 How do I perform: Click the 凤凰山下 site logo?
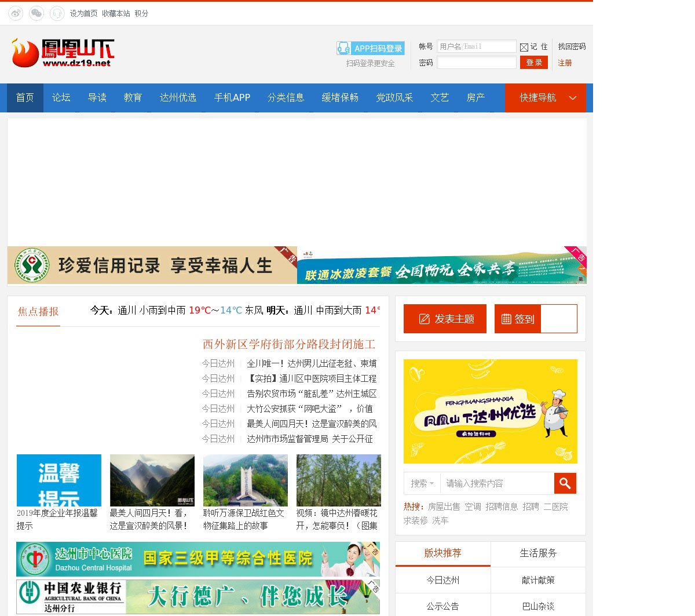click(x=63, y=53)
